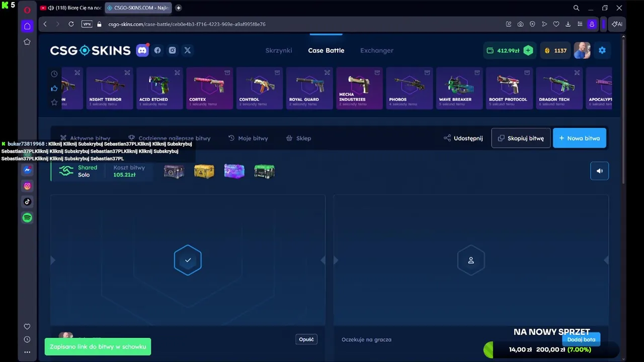Open the ad blocker shield icon
644x362 pixels.
532,24
